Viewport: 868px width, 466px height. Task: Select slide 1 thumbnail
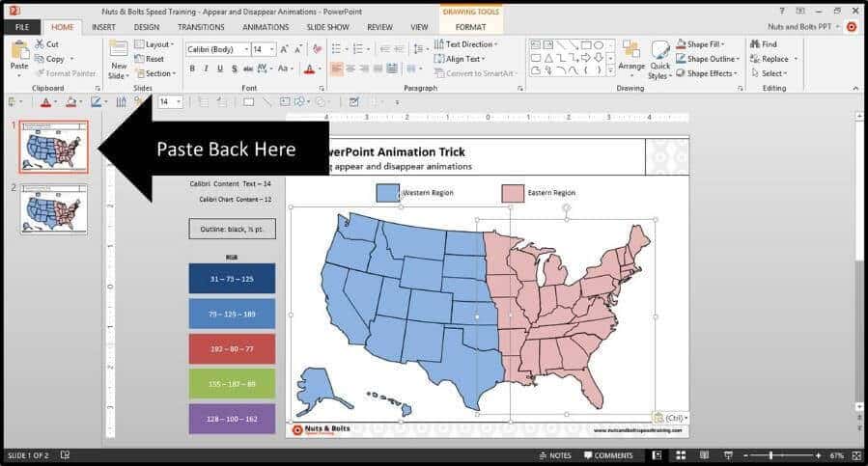click(54, 147)
